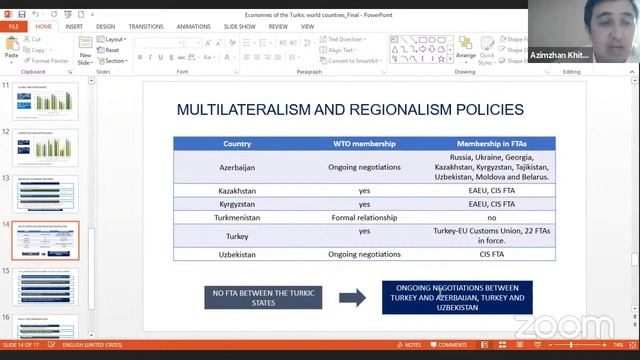Toggle Underline formatting
This screenshot has width=640, height=360.
[x=160, y=58]
